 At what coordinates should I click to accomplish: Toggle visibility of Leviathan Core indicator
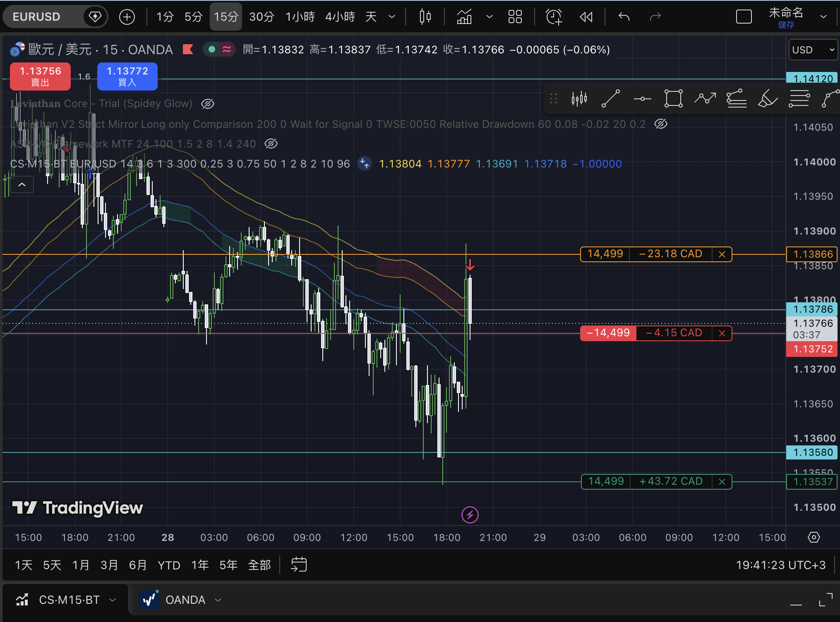pos(208,103)
